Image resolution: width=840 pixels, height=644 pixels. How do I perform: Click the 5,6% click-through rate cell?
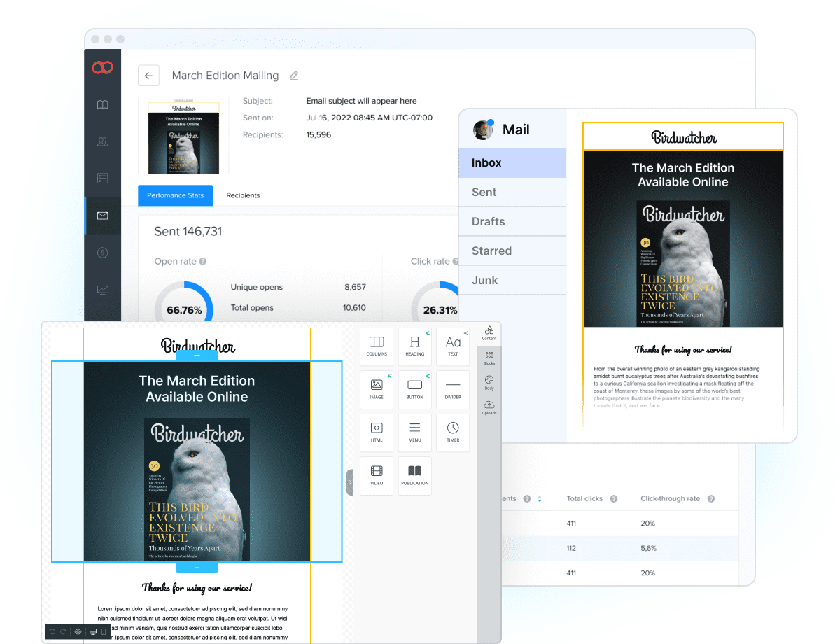point(649,548)
